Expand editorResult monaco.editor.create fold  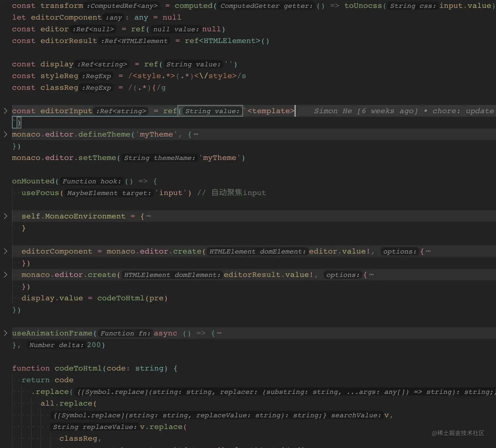pos(5,275)
